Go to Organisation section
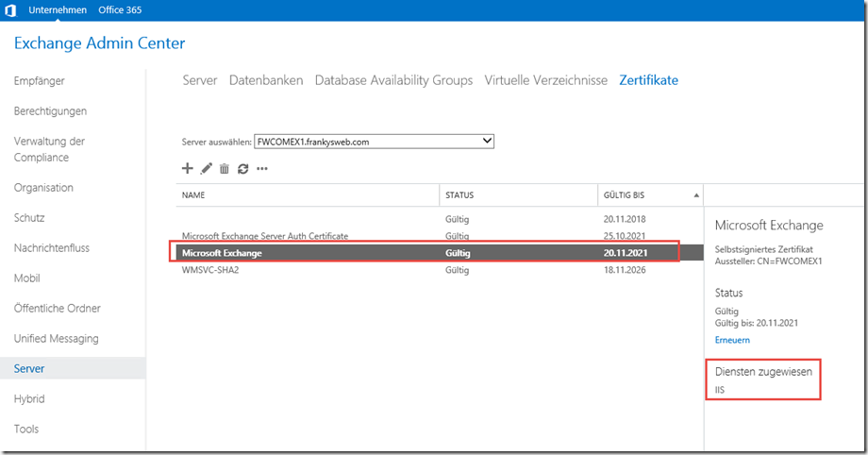The image size is (868, 455). pyautogui.click(x=43, y=187)
